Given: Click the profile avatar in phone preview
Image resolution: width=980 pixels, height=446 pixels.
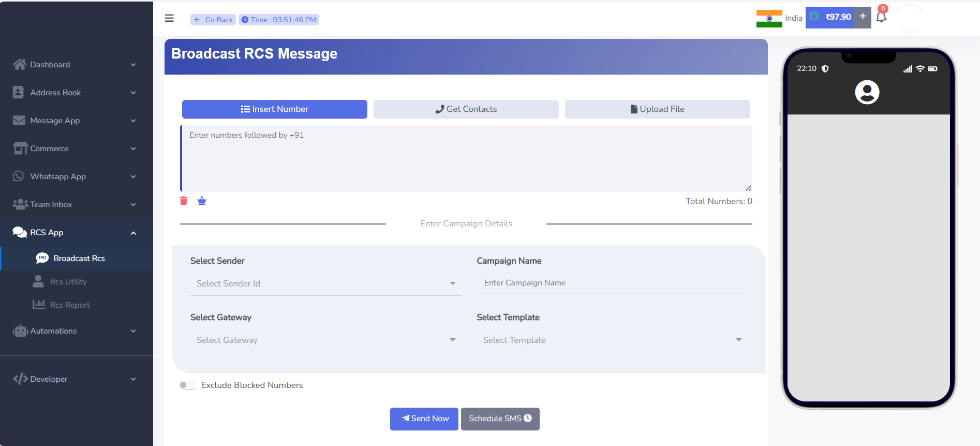Looking at the screenshot, I should [x=867, y=92].
